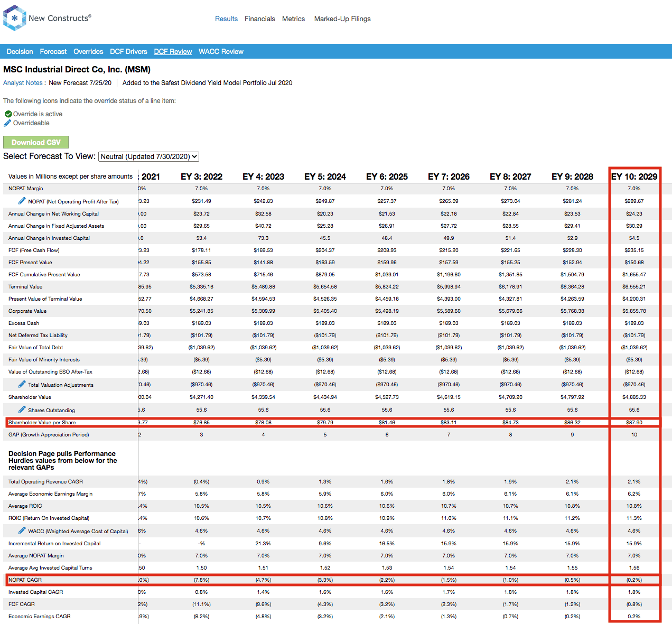Click the Total Operating Revenue CAGR label
Image resolution: width=672 pixels, height=624 pixels.
tap(45, 482)
